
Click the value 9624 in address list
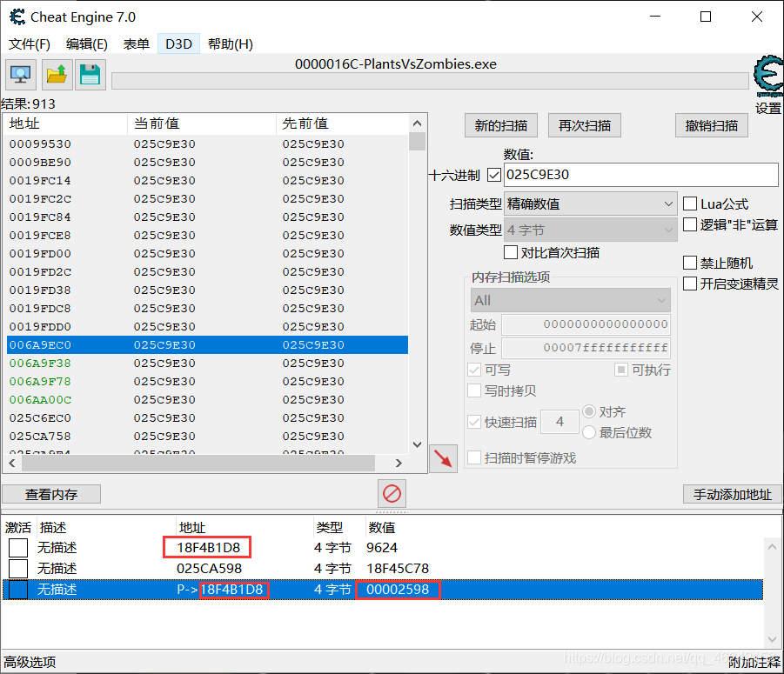point(381,548)
